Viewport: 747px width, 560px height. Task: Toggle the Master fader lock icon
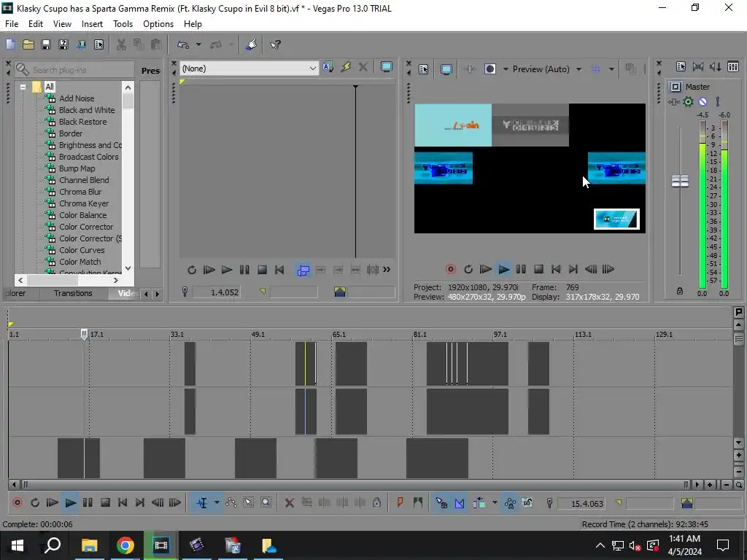680,291
